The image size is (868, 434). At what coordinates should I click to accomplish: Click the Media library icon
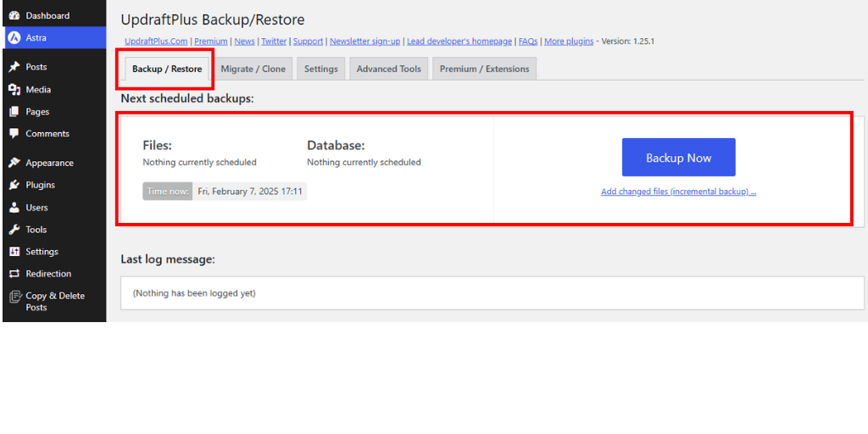[x=15, y=90]
